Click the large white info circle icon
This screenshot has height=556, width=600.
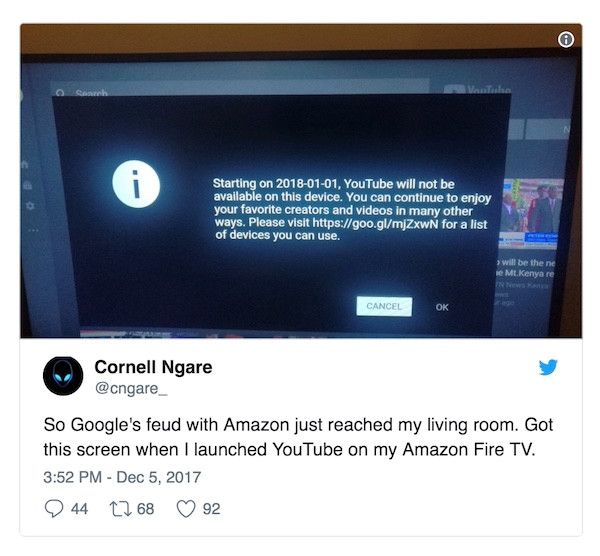136,184
